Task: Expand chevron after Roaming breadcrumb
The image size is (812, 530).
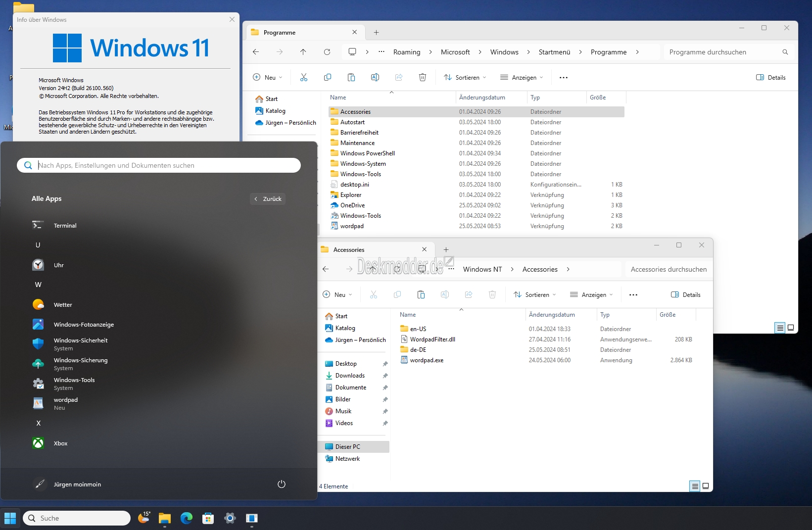Action: pos(430,52)
